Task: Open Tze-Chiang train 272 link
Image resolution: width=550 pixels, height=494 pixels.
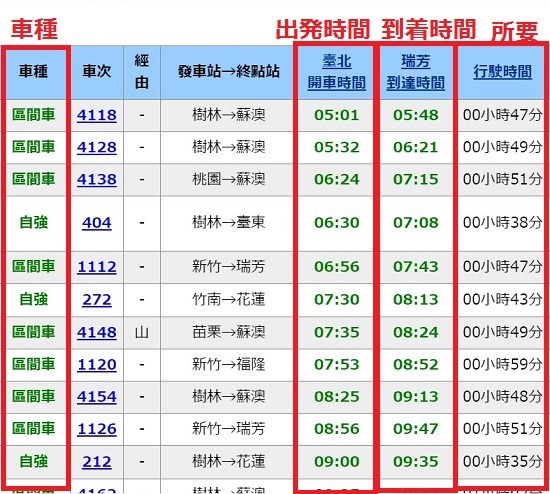Action: pyautogui.click(x=97, y=300)
